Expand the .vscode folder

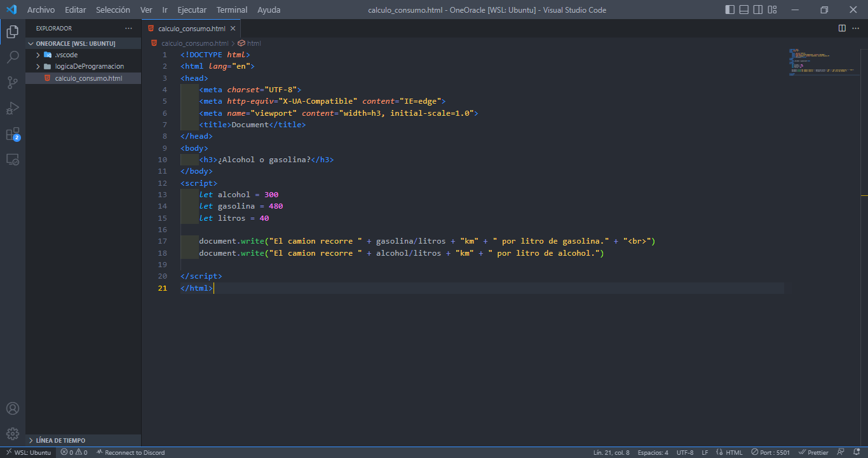[x=83, y=55]
